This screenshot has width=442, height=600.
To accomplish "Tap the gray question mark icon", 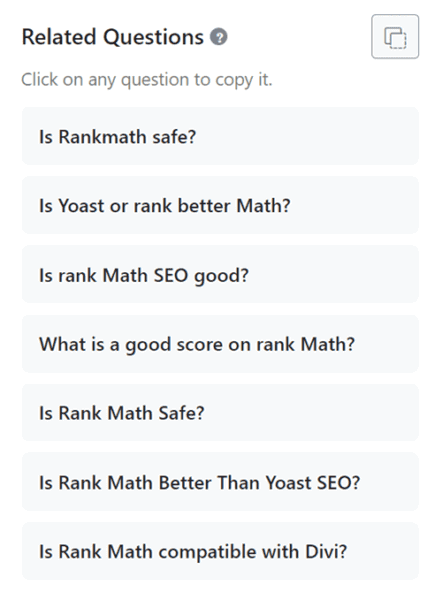I will pyautogui.click(x=219, y=37).
